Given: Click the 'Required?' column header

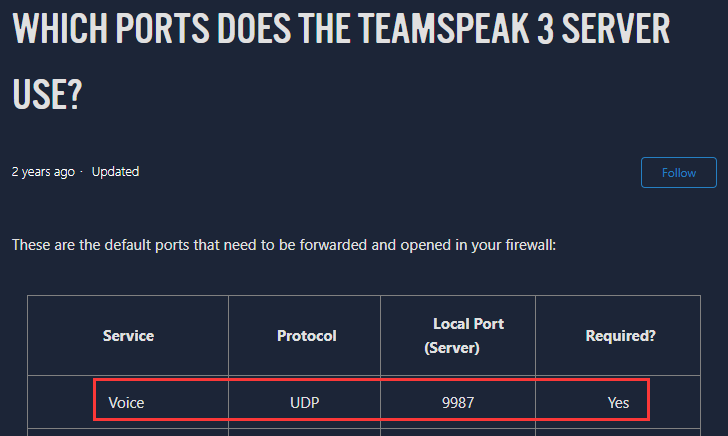Looking at the screenshot, I should (620, 336).
